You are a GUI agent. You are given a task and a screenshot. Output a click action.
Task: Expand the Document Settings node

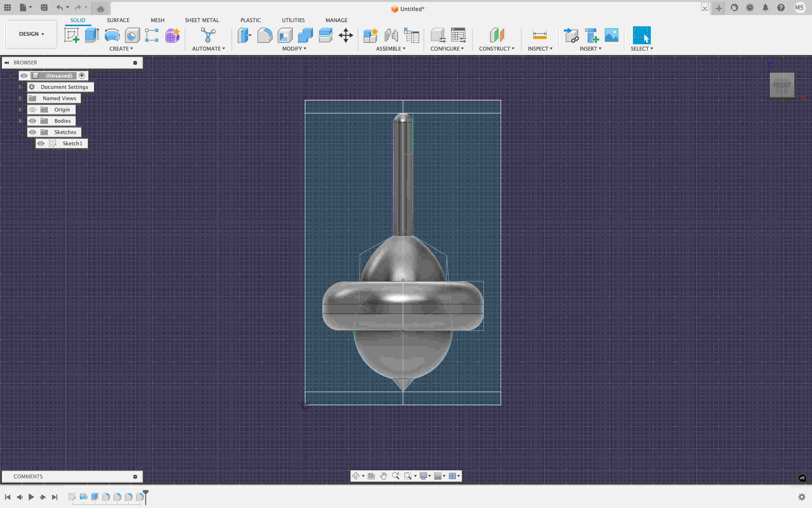point(20,87)
